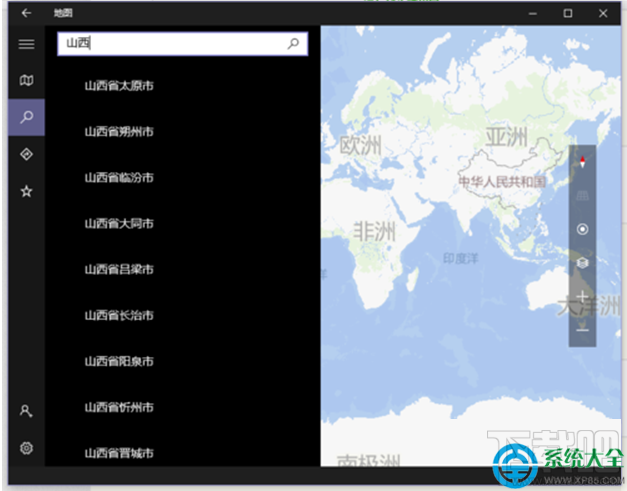
Task: Select the search sidebar icon
Action: (26, 117)
